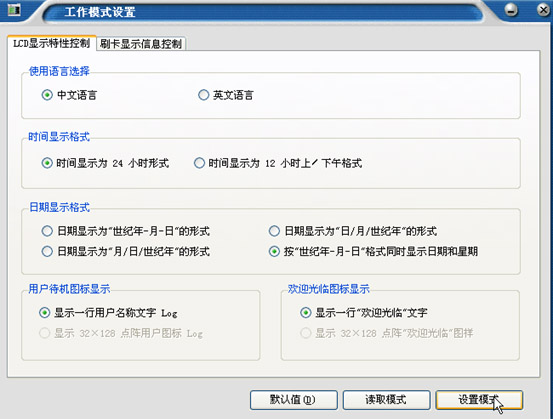This screenshot has height=419, width=553.
Task: Click the 读取模式 button
Action: click(x=387, y=400)
